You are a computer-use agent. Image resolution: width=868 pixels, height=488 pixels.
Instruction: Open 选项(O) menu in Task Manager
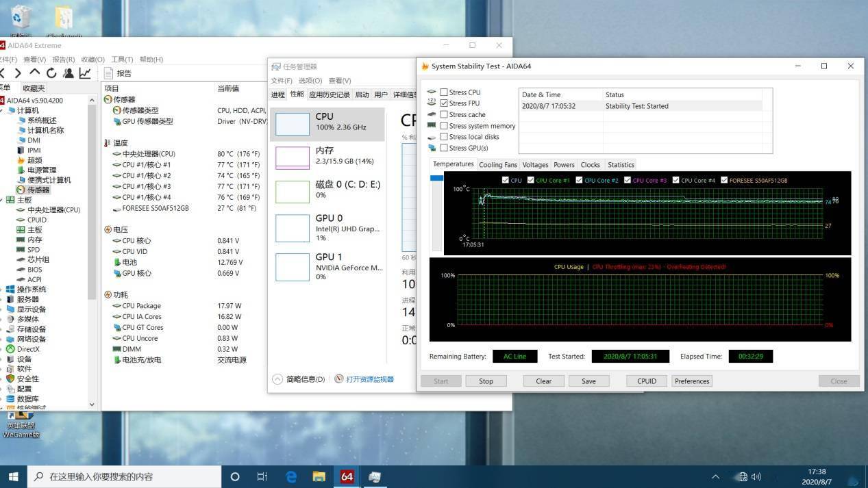(x=310, y=81)
